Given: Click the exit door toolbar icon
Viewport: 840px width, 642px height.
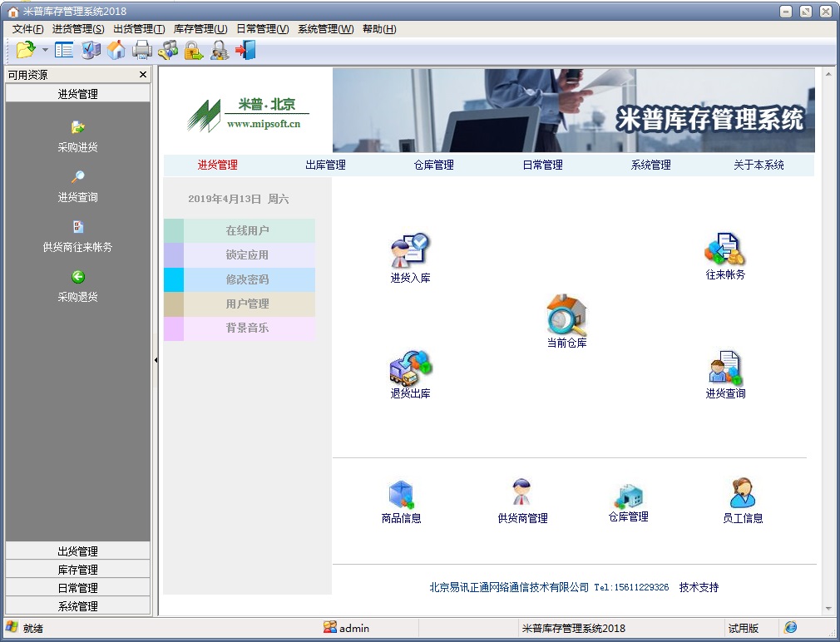Looking at the screenshot, I should [245, 50].
